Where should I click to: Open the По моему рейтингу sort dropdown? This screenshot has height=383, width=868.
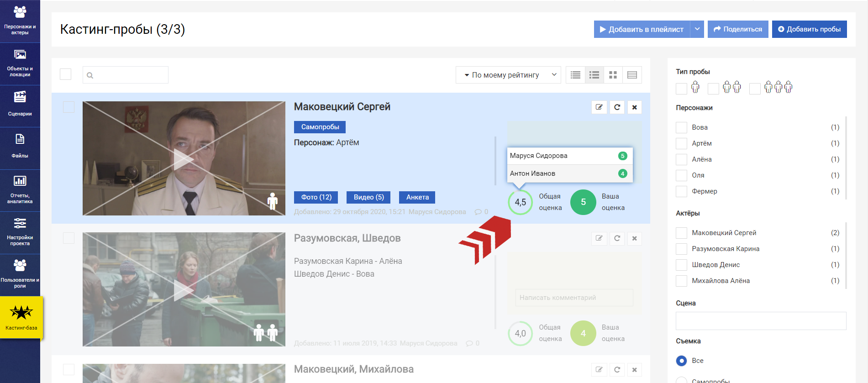coord(509,75)
